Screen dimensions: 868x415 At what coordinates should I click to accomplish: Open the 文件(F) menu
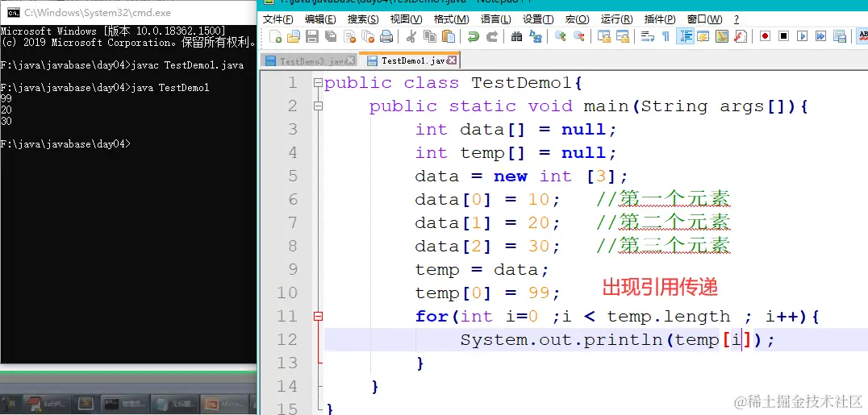pos(278,19)
